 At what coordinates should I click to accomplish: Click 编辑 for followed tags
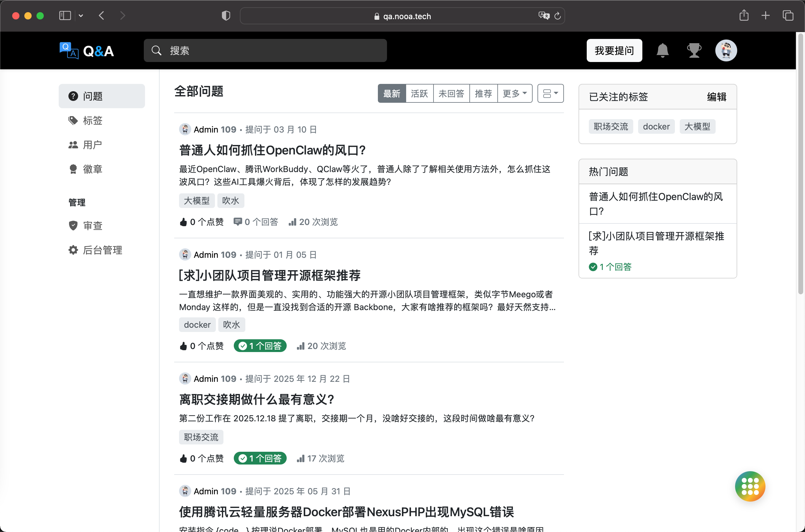click(x=717, y=97)
